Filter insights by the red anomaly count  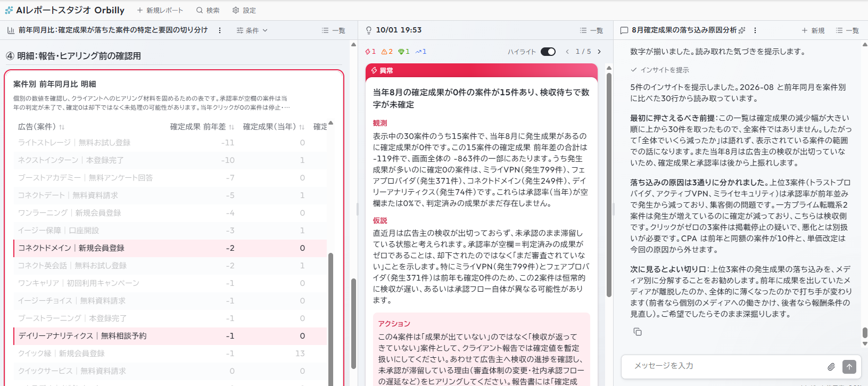pyautogui.click(x=370, y=52)
